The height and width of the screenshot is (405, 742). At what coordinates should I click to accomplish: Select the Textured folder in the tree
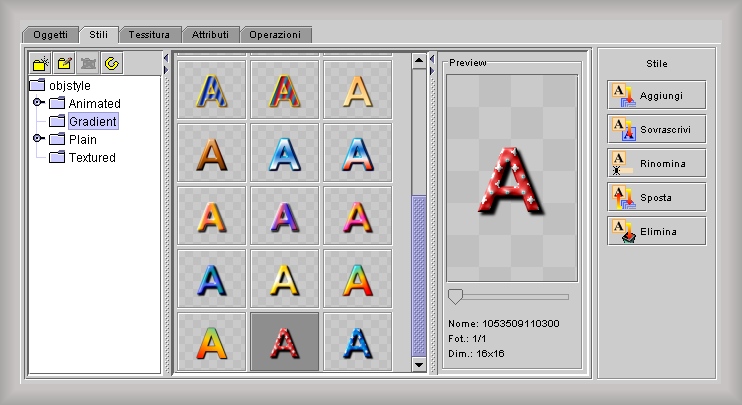pyautogui.click(x=91, y=157)
